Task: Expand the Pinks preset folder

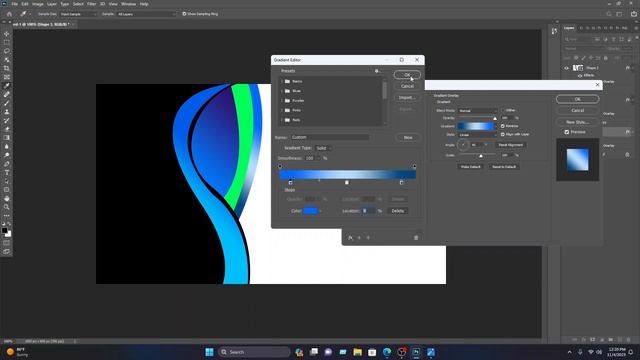Action: click(x=282, y=110)
